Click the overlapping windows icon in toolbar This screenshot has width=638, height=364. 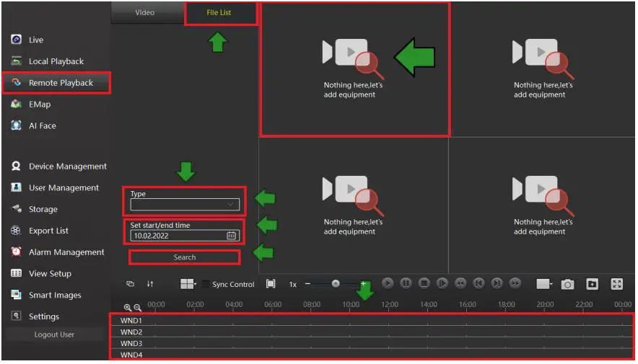point(130,284)
